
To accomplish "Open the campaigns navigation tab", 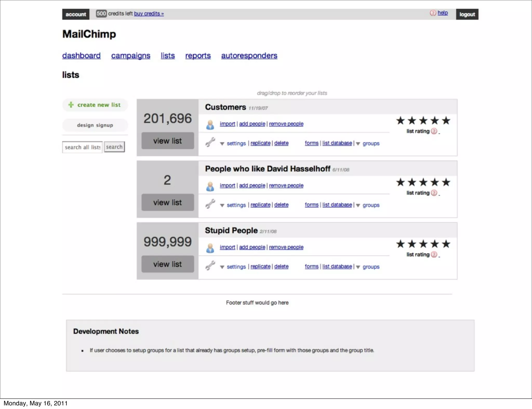I will click(131, 56).
